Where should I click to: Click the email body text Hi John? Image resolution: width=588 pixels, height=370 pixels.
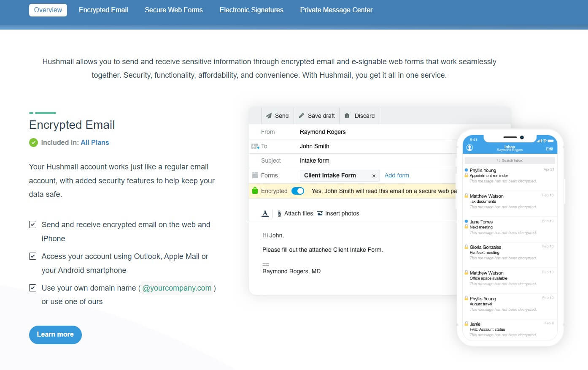point(273,235)
